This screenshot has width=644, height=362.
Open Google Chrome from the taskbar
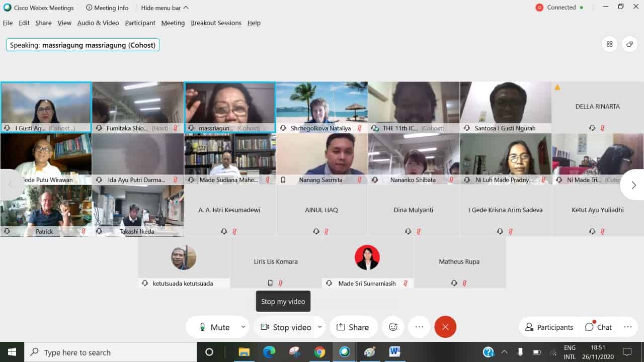point(319,352)
